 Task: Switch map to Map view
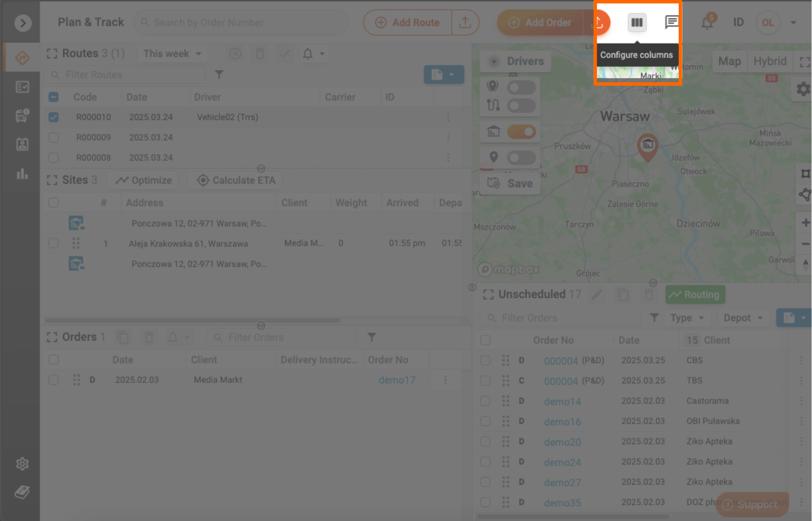[x=729, y=61]
